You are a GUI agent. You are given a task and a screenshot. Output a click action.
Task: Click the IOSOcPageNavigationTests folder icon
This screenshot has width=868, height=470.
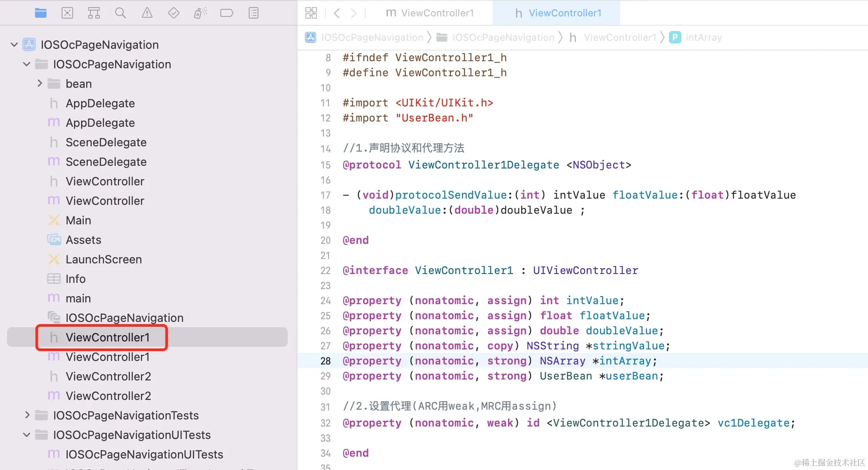pos(42,415)
